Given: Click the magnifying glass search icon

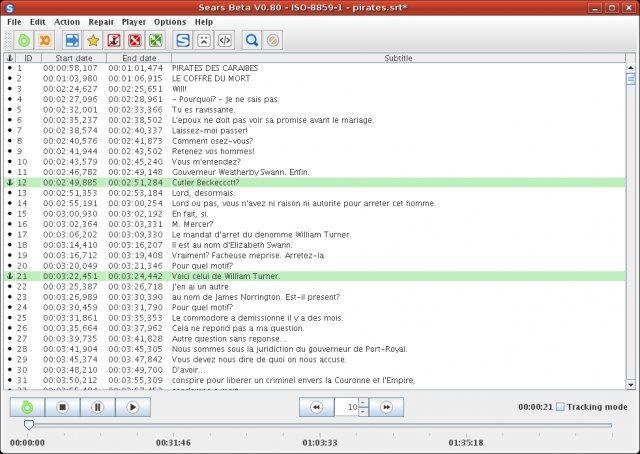Looking at the screenshot, I should pyautogui.click(x=252, y=40).
